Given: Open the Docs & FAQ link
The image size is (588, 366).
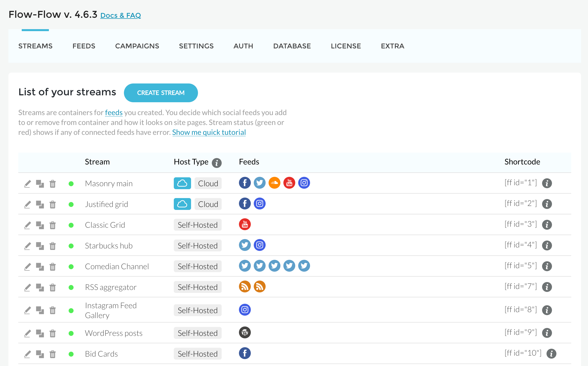Looking at the screenshot, I should tap(120, 16).
